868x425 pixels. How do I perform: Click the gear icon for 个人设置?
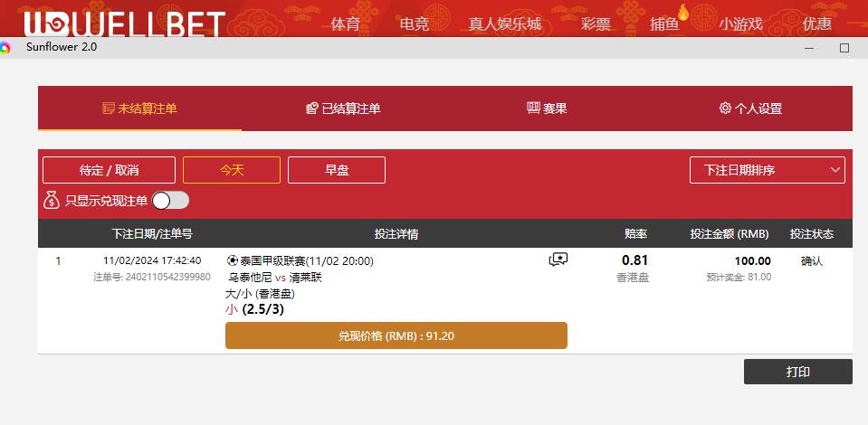click(x=725, y=108)
